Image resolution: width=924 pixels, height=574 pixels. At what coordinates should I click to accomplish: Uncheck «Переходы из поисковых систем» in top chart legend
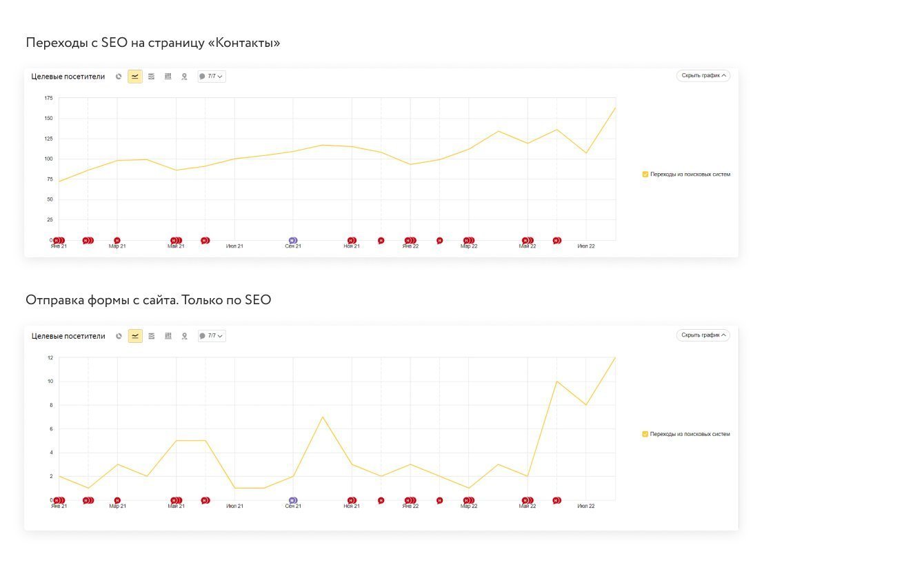645,175
